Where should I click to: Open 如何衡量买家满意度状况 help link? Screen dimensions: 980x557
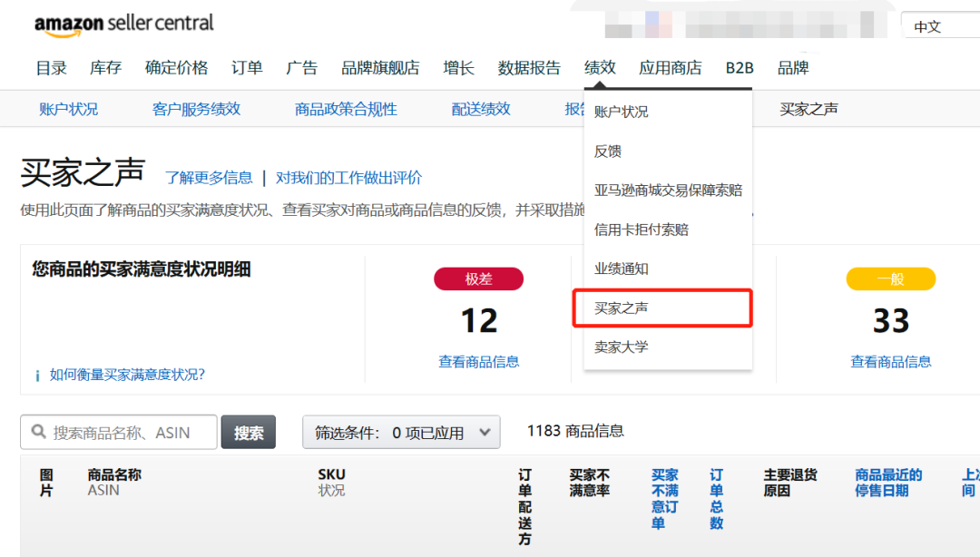(x=127, y=375)
